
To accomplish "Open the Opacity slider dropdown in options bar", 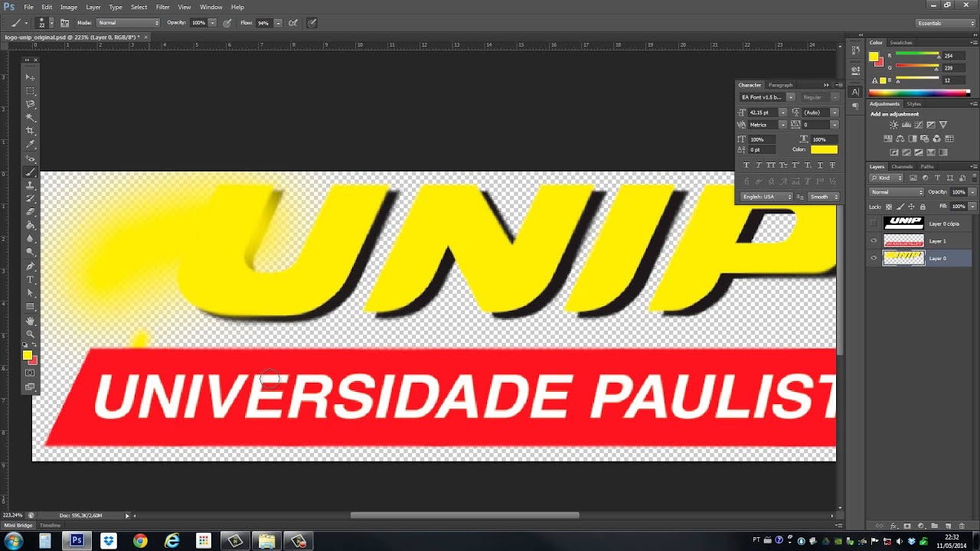I will (212, 23).
